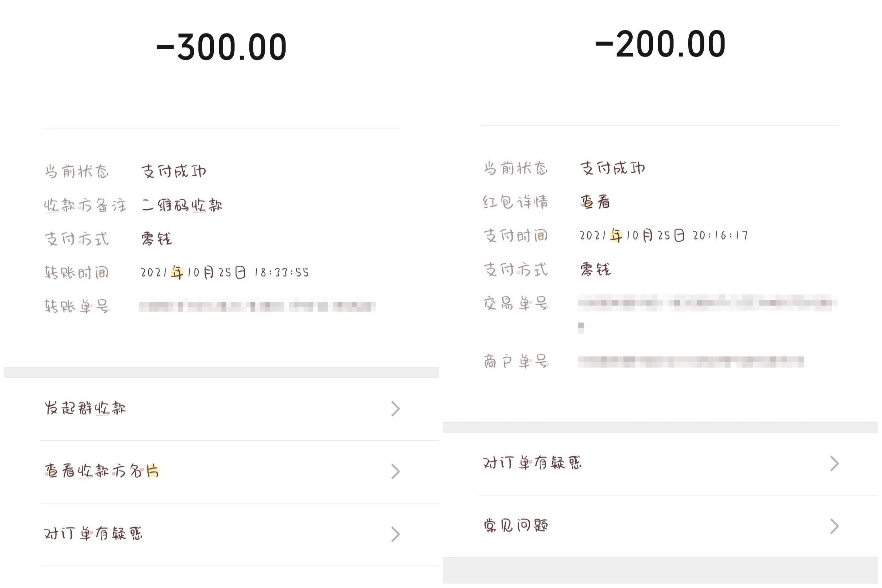Tap the arrow beside 发起群收款
The image size is (882, 588).
click(x=395, y=409)
